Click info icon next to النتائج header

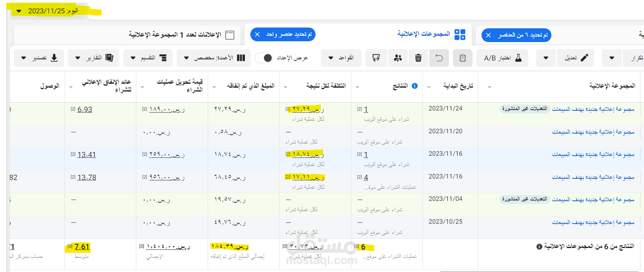[x=415, y=86]
